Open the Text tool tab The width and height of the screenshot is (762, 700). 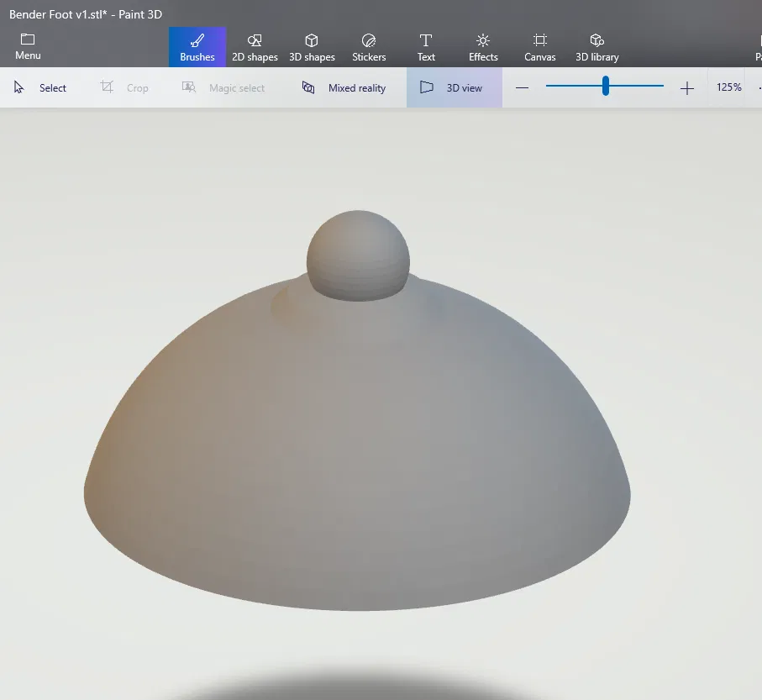426,47
